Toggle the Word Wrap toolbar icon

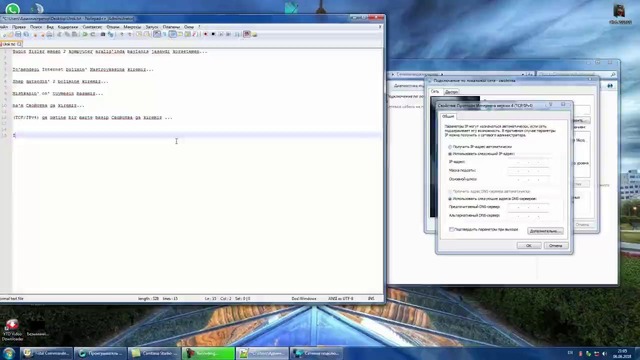tap(157, 34)
